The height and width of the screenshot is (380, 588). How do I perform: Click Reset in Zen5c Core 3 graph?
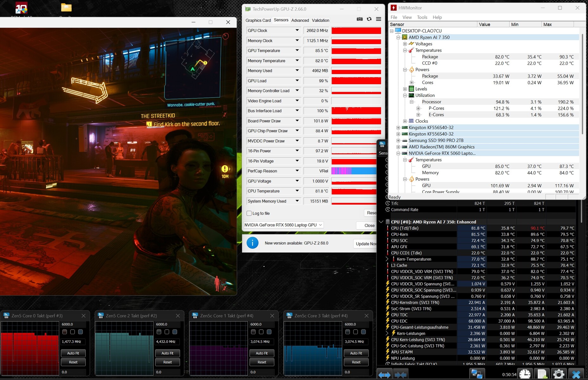356,362
